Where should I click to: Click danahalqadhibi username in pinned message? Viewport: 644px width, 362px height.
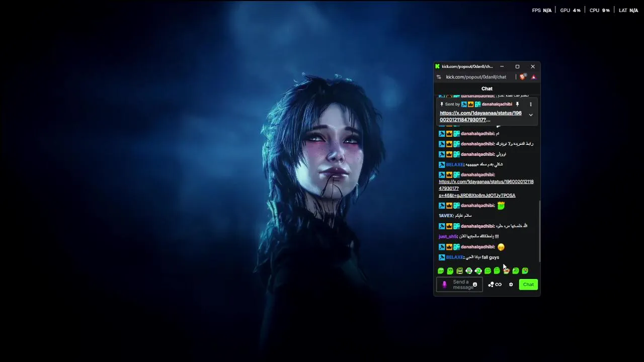(497, 104)
